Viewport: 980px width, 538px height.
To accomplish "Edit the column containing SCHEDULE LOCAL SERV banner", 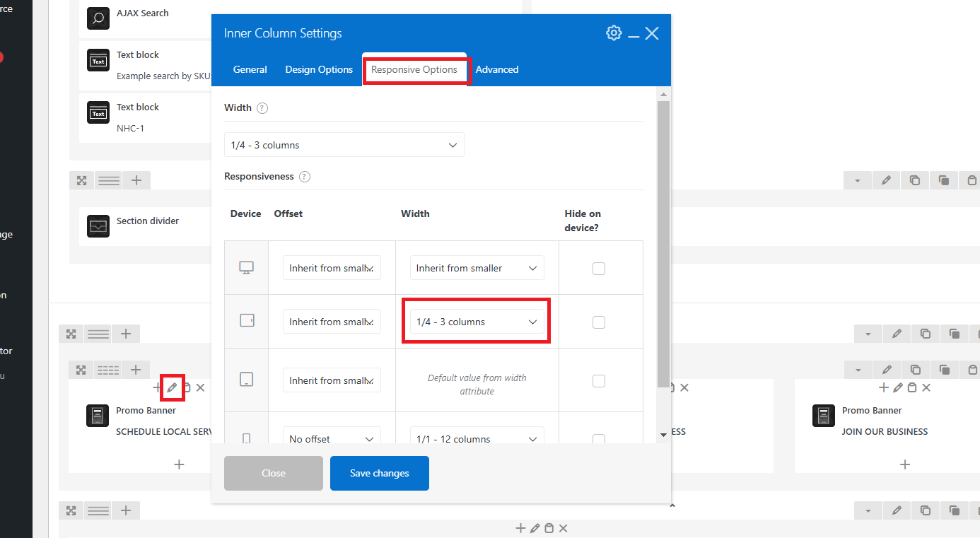I will click(x=172, y=387).
